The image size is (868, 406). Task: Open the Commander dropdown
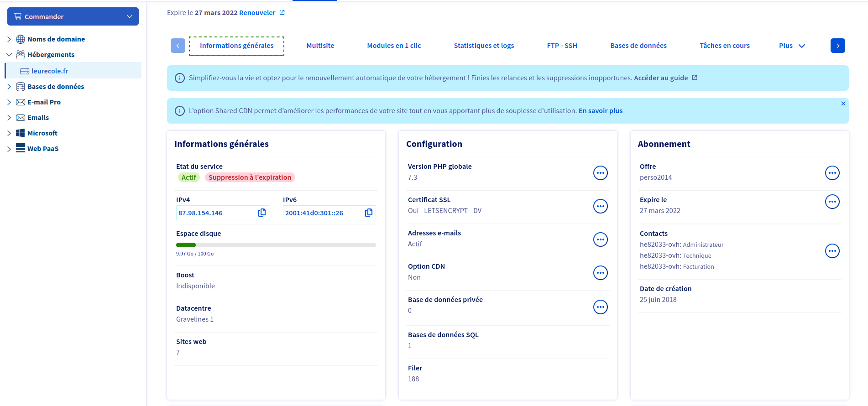[73, 16]
